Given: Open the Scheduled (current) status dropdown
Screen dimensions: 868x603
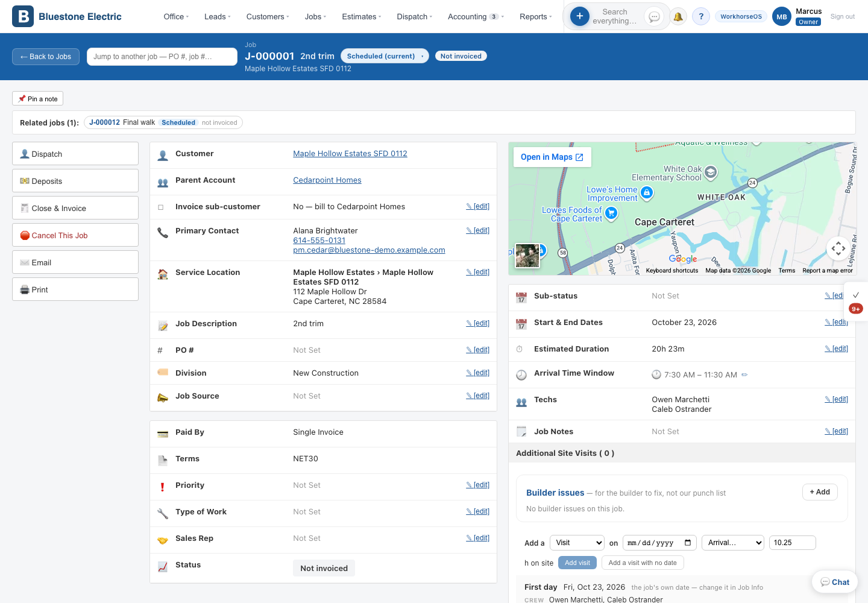Looking at the screenshot, I should point(385,56).
